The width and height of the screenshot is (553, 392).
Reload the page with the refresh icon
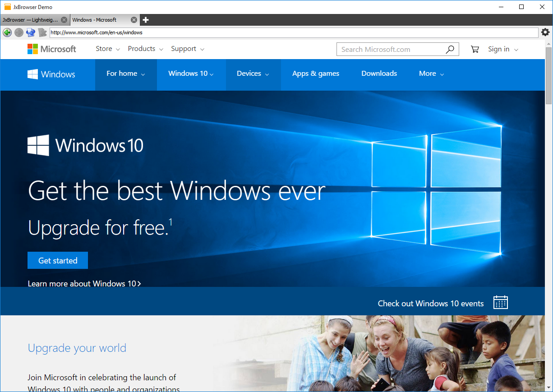(31, 32)
